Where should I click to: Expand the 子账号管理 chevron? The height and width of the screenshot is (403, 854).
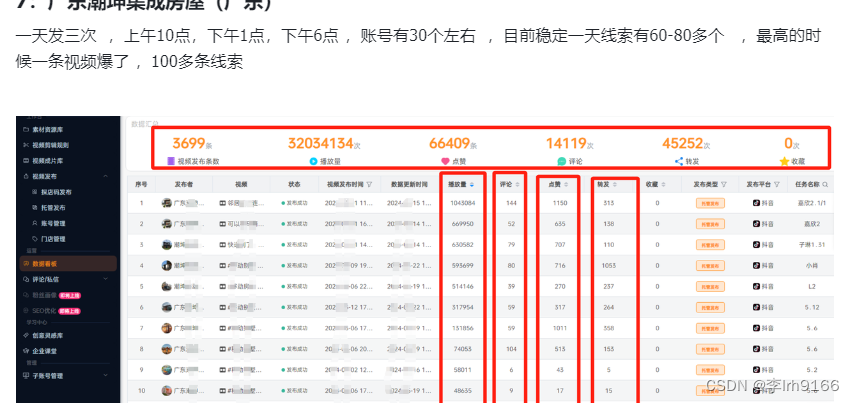click(106, 376)
